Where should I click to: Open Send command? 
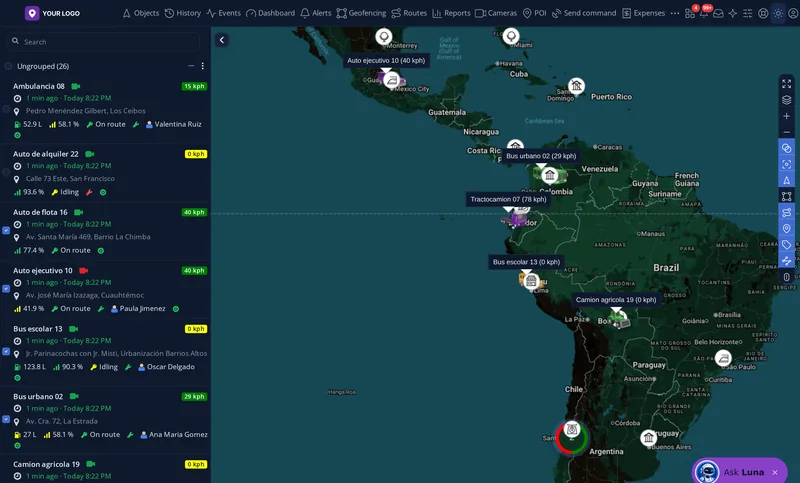[584, 13]
